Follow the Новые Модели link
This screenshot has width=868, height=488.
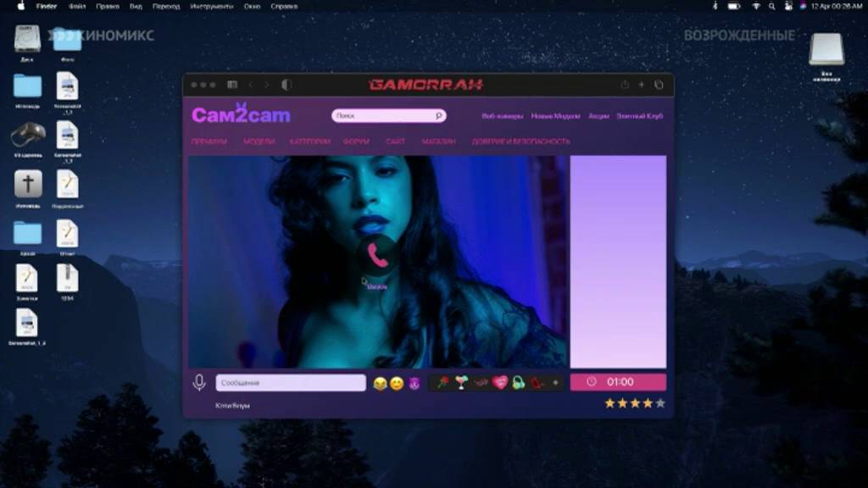click(555, 116)
